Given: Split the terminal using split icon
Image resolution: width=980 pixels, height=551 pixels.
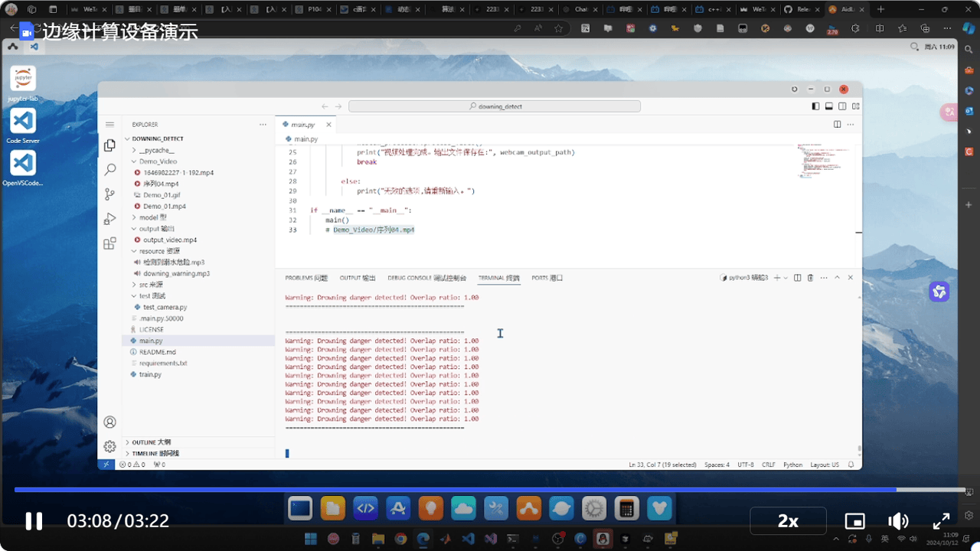Looking at the screenshot, I should 797,278.
